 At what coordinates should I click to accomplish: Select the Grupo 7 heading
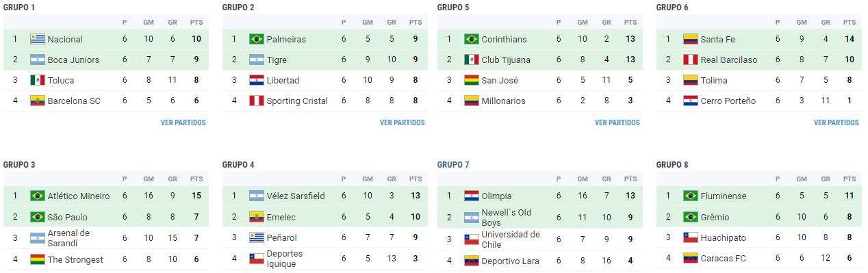[x=453, y=165]
